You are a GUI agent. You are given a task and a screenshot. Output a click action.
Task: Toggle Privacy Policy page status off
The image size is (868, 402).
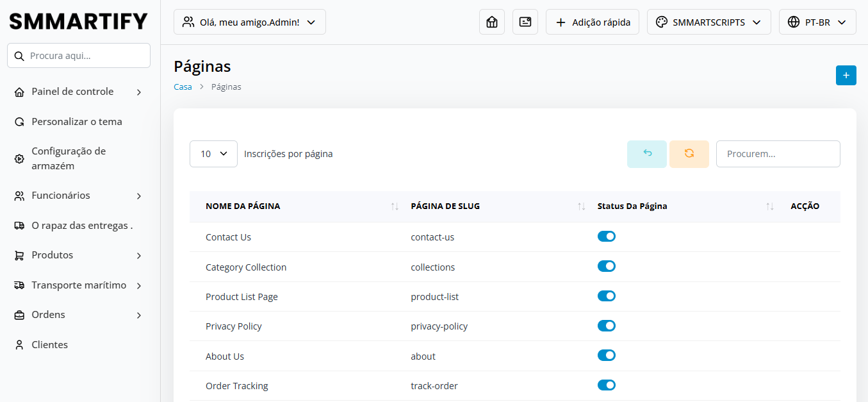tap(606, 326)
